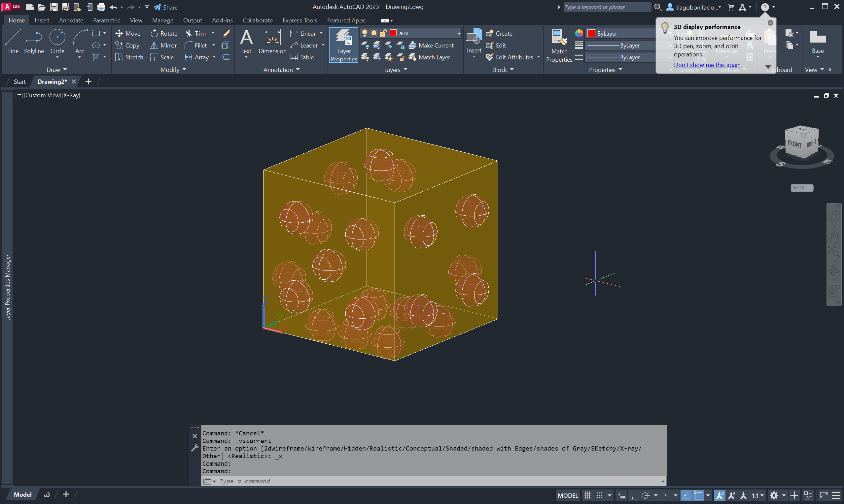Switch to the Annotate ribbon tab
This screenshot has width=844, height=504.
pos(71,20)
